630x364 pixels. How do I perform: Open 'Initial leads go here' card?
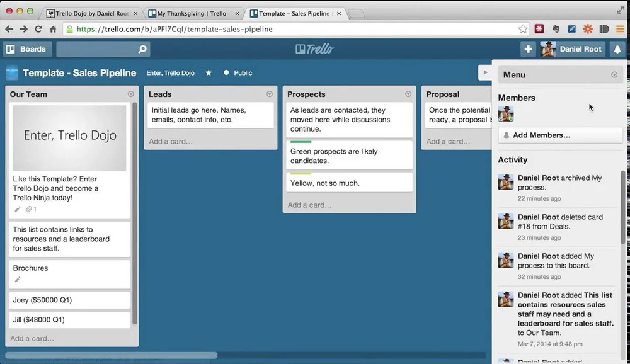210,115
